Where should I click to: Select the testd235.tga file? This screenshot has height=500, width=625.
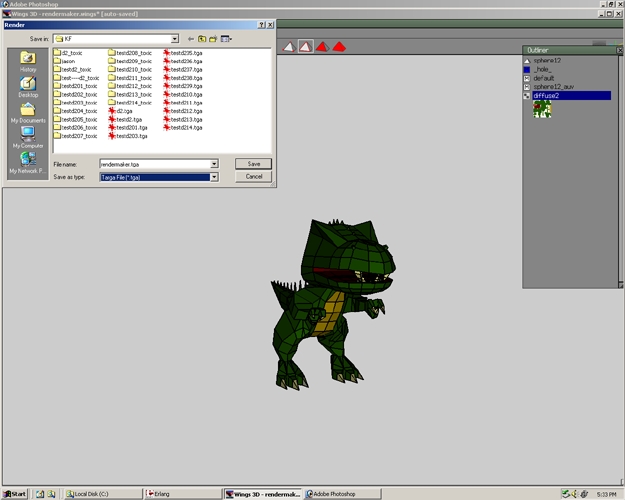tap(183, 53)
